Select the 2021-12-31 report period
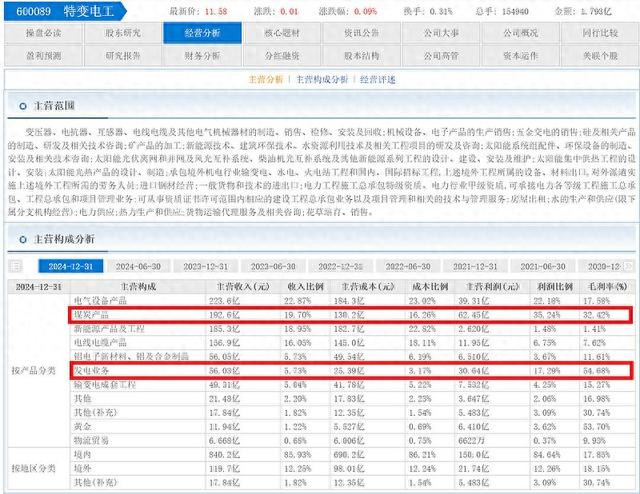640x494 pixels. [x=475, y=267]
